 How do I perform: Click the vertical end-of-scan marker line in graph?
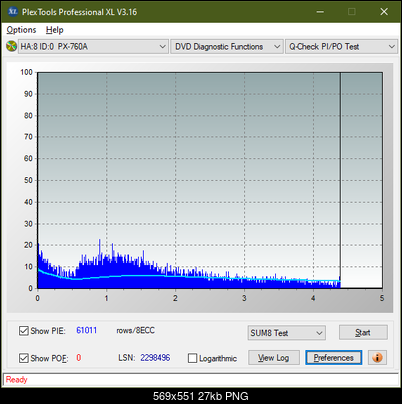(340, 180)
